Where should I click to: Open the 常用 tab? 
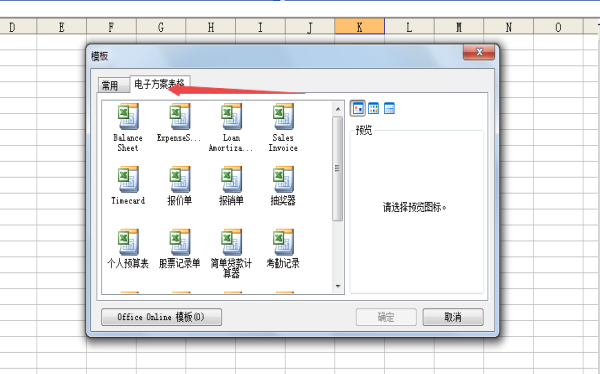point(114,85)
